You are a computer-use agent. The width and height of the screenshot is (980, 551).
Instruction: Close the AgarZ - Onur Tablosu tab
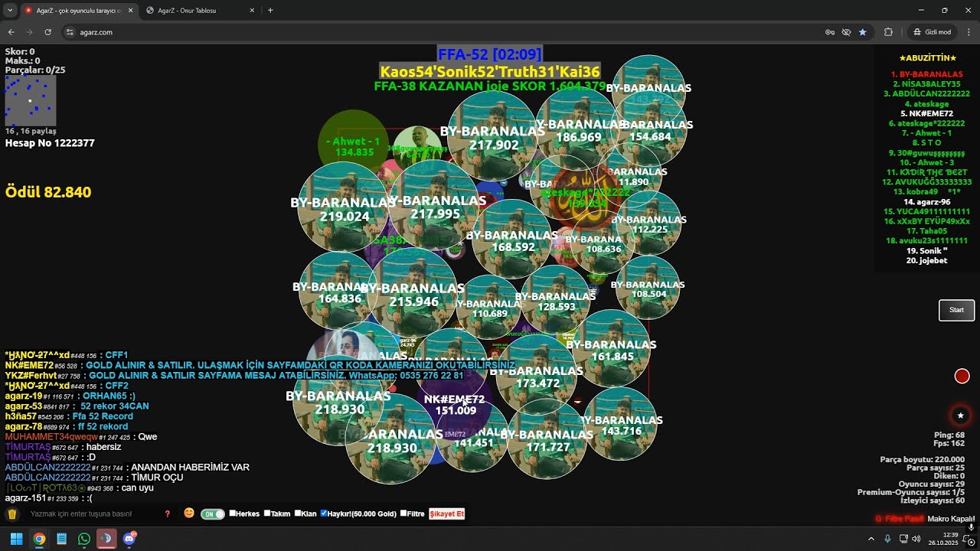coord(252,11)
